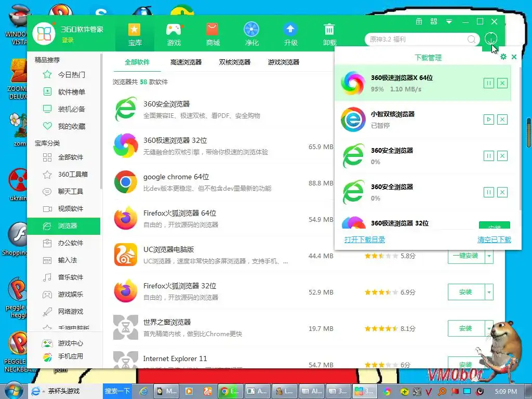Close the 下载管理 download panel
Screen dimensions: 532x399
pos(514,57)
